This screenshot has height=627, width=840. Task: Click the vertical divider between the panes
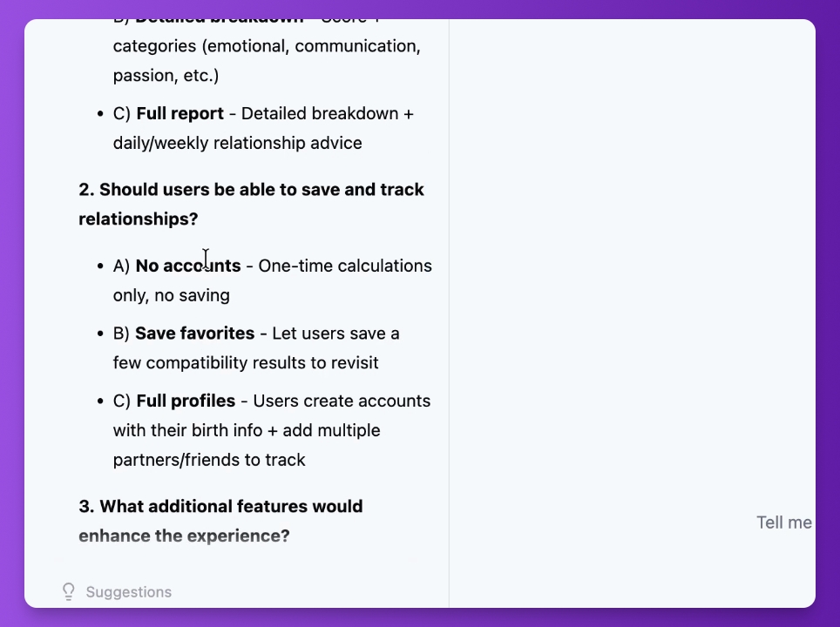coord(449,313)
